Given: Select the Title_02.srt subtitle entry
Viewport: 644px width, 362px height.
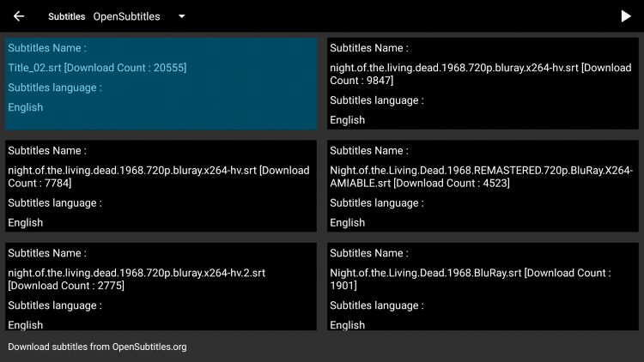Looking at the screenshot, I should (x=161, y=83).
